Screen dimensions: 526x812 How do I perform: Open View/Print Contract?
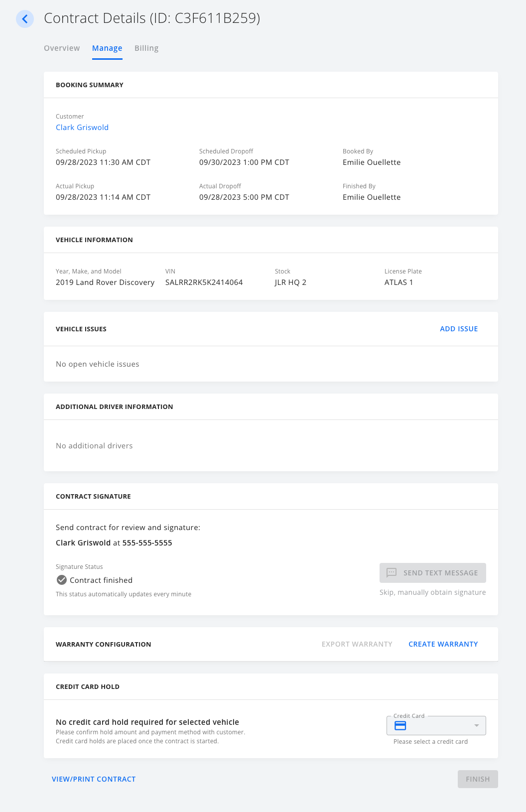[x=94, y=779]
